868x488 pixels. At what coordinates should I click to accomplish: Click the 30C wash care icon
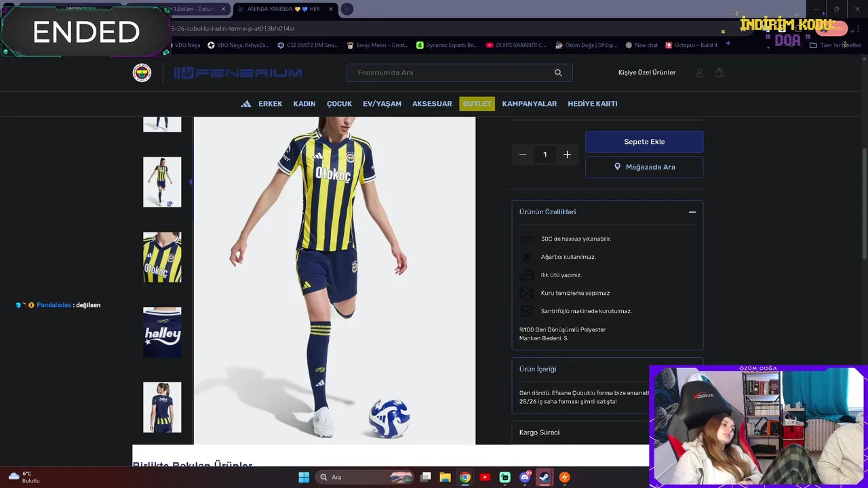click(526, 239)
